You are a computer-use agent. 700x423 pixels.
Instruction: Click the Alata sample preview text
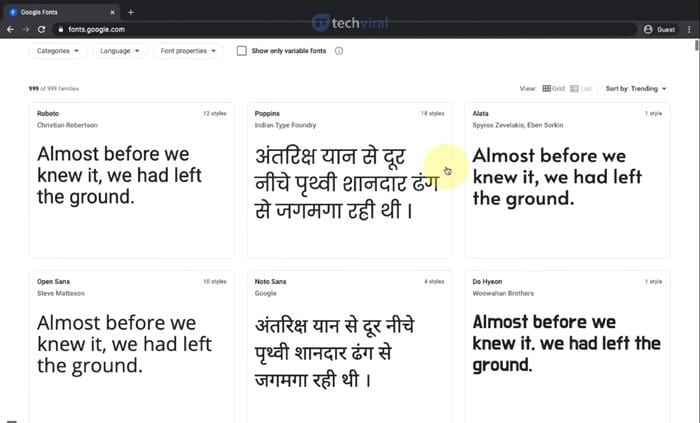coord(557,177)
